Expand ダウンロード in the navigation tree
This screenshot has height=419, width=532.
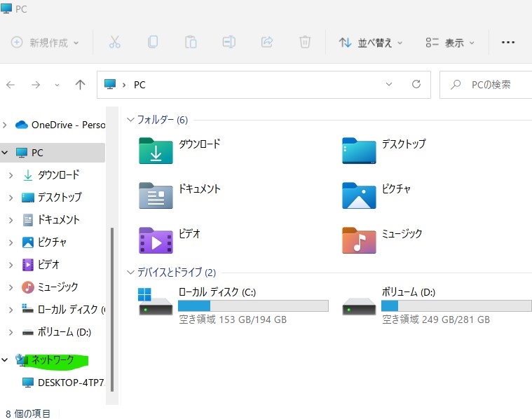pos(11,175)
